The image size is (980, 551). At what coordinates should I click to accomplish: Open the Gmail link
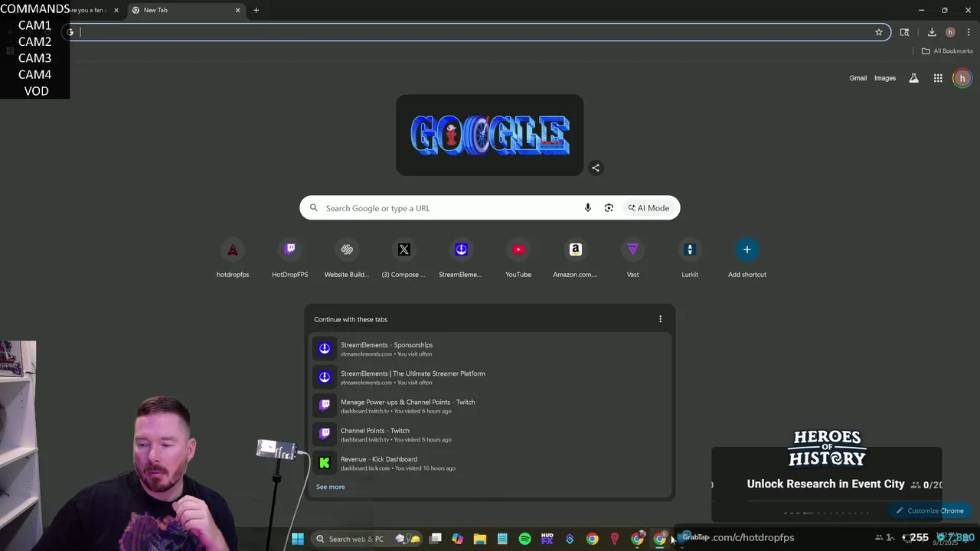point(857,78)
